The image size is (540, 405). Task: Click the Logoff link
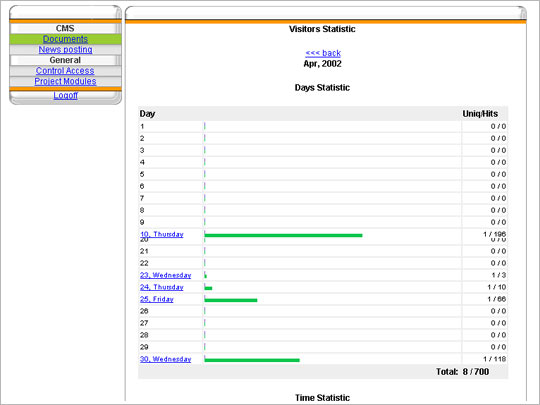[x=65, y=95]
